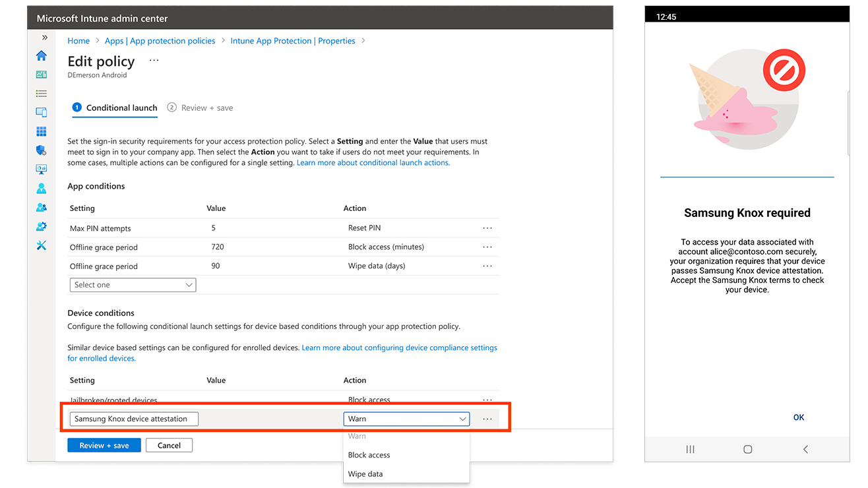Screen dimensions: 868x488
Task: Tap phone Home navigation button
Action: (747, 449)
